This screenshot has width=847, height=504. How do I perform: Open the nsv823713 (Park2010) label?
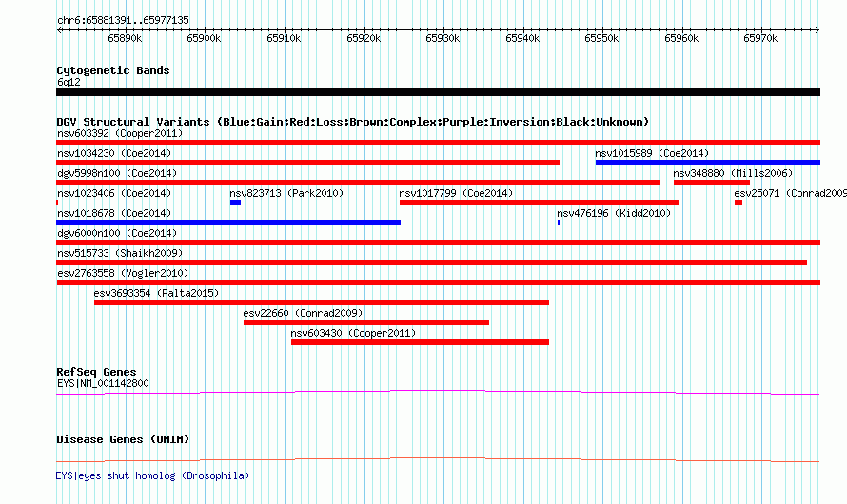(286, 193)
